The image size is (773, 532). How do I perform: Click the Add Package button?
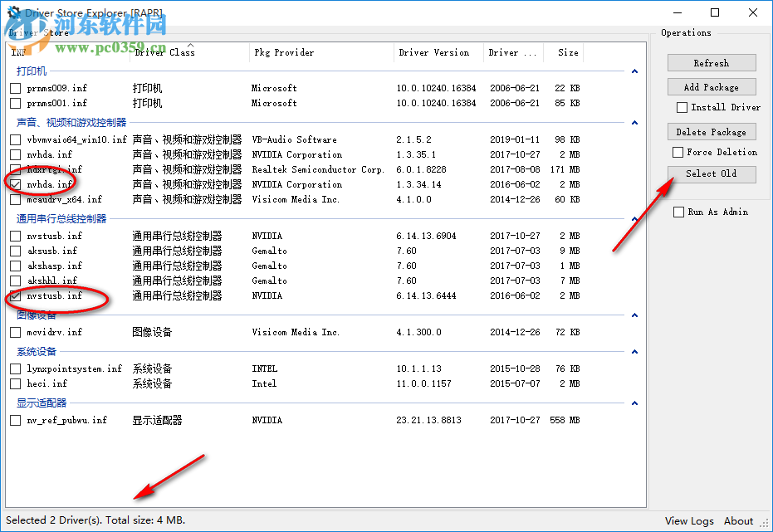(712, 86)
